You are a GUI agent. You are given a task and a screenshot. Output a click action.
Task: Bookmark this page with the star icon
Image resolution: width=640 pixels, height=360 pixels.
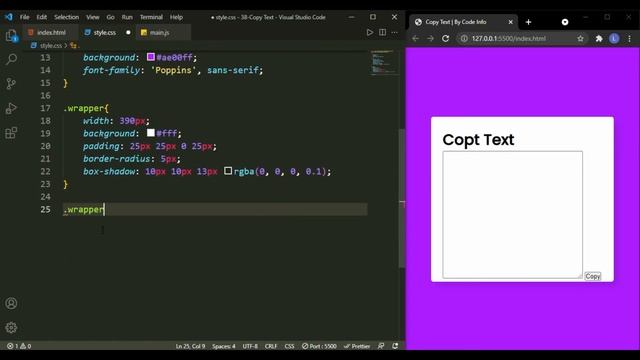click(x=580, y=38)
